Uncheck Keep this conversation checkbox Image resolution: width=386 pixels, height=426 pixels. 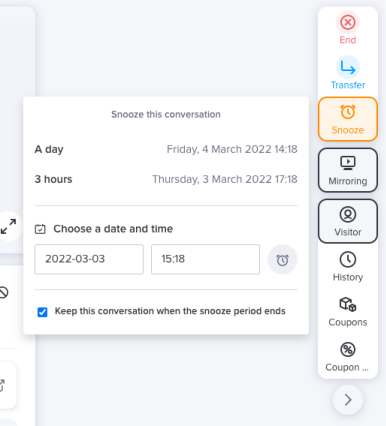pos(42,312)
